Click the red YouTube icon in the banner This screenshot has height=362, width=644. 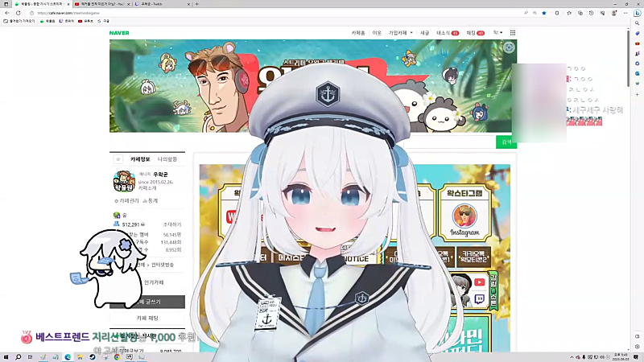point(479,282)
